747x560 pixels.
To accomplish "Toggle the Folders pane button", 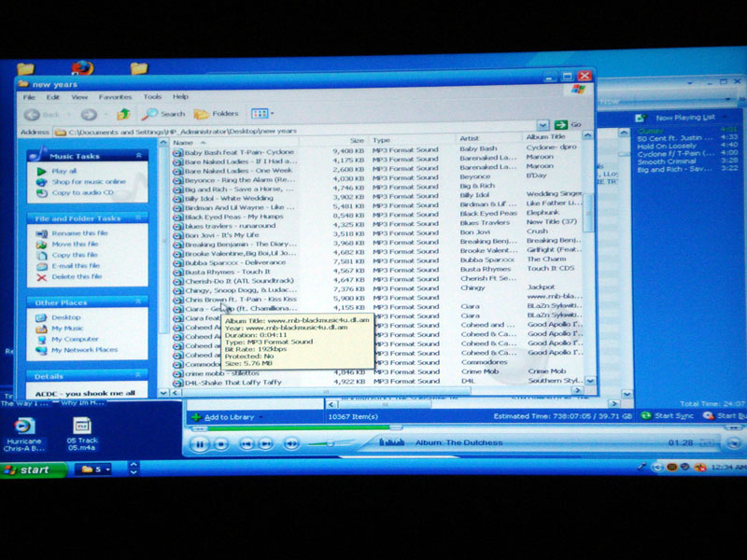I will (217, 114).
